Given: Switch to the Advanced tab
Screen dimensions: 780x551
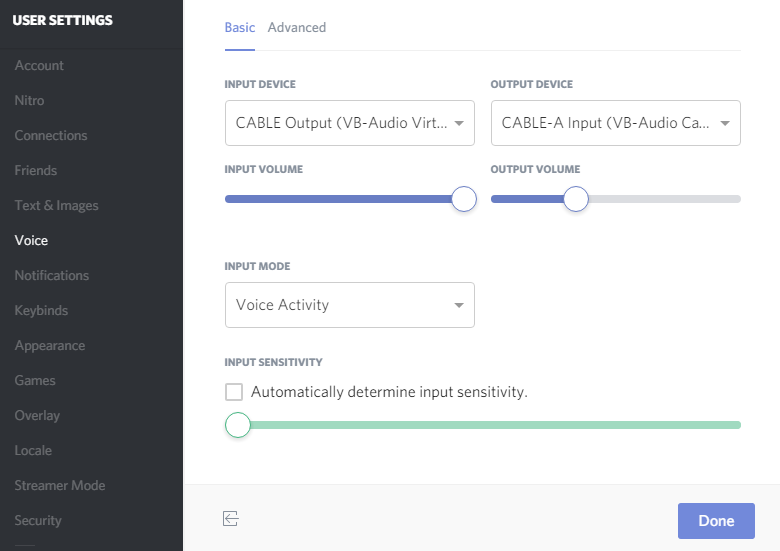Looking at the screenshot, I should 297,27.
